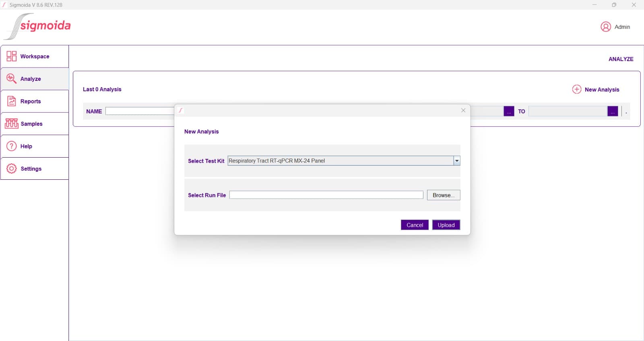Open the Help section
This screenshot has height=341, width=644.
coord(35,146)
